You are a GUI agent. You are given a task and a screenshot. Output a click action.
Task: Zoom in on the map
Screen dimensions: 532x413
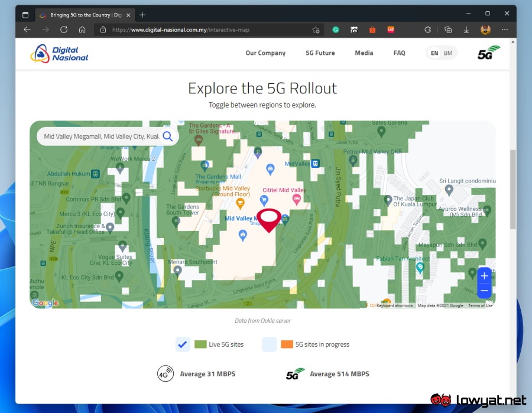[x=484, y=276]
